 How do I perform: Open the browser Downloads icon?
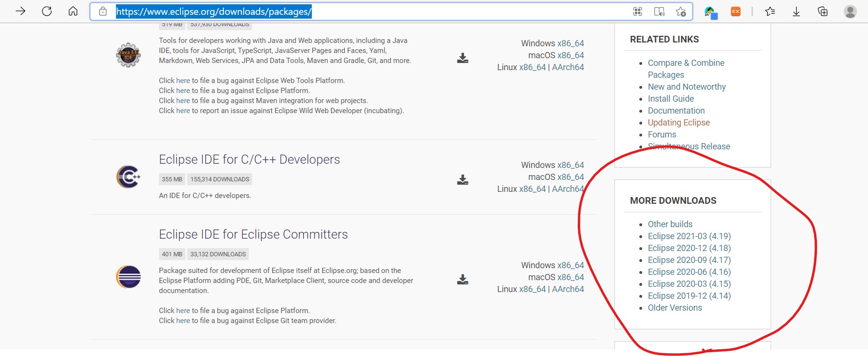click(x=796, y=11)
